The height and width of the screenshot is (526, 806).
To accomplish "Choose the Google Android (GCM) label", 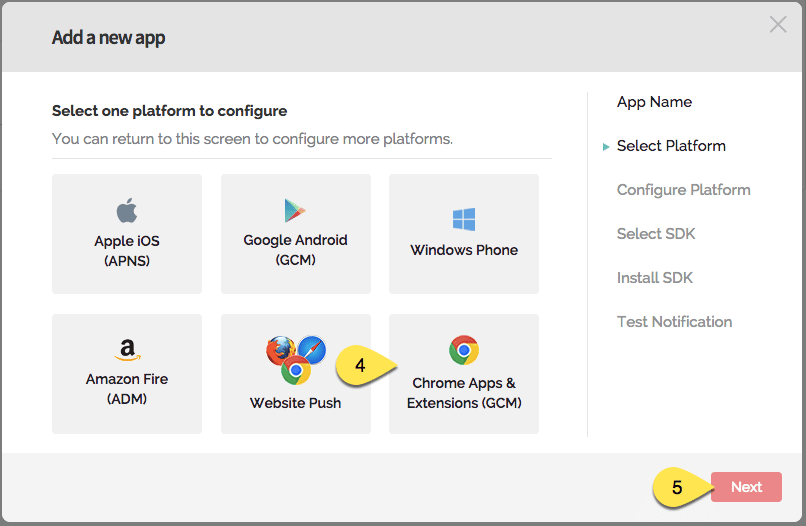I will (x=295, y=250).
